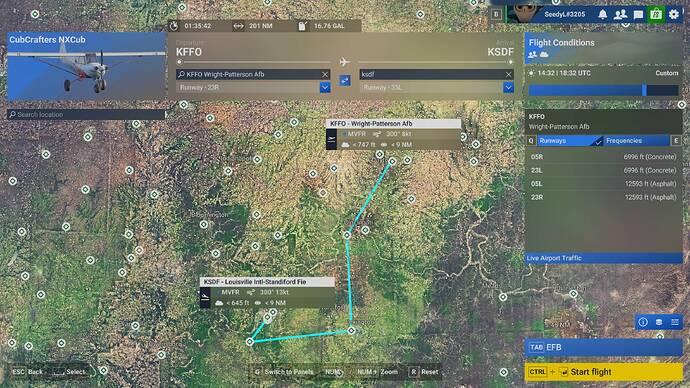This screenshot has width=690, height=388.
Task: Select runway 23R in the list
Action: point(603,198)
